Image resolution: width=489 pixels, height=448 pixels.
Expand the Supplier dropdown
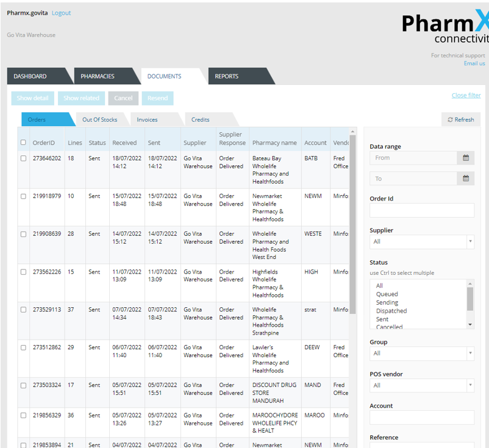(421, 242)
